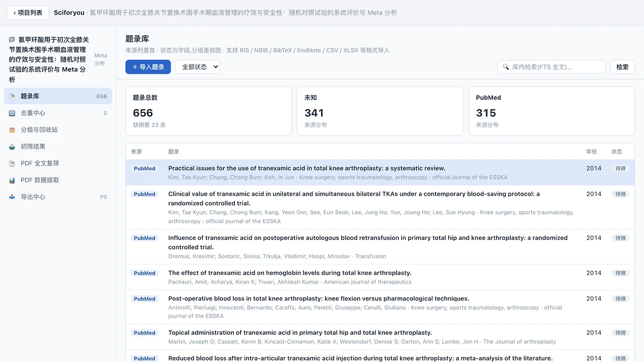
Task: Click PubMed tag on 'Influence of tranexamic acid' row
Action: pos(144,238)
